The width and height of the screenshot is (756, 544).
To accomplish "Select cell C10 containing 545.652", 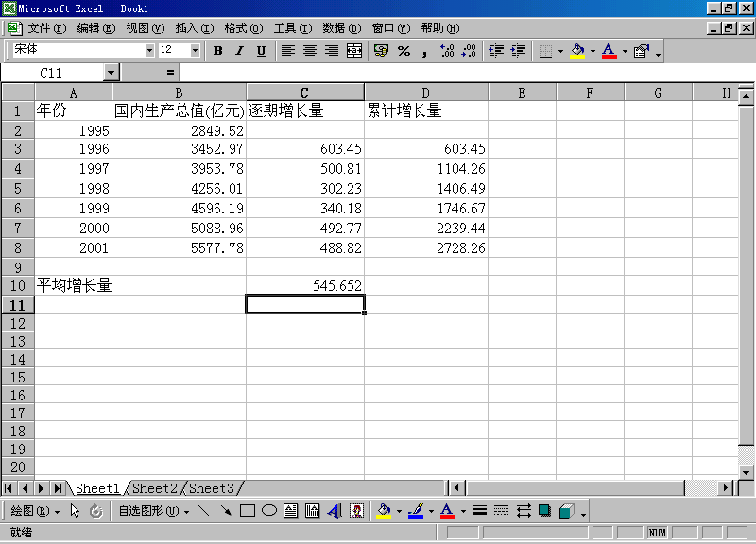I will tap(304, 285).
